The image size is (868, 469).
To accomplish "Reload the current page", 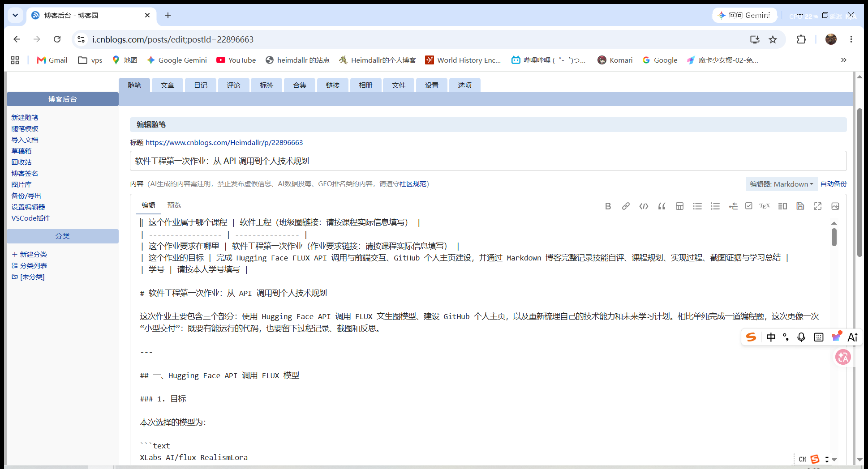I will tap(57, 39).
